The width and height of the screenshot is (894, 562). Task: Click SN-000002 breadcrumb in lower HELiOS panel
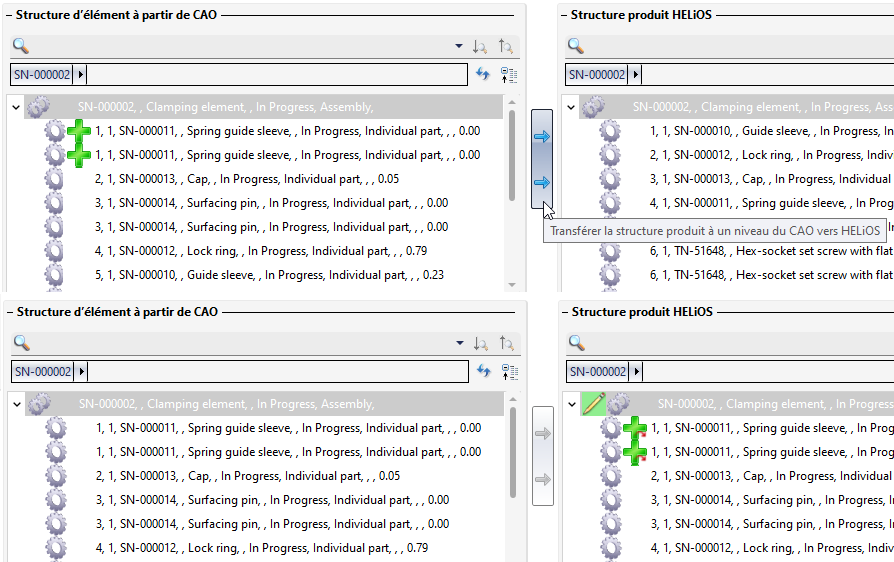coord(598,372)
